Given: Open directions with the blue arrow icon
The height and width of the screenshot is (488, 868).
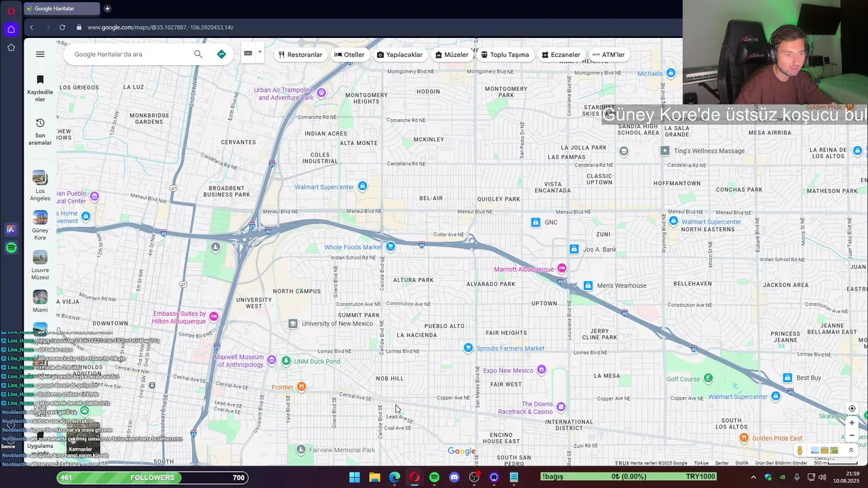Looking at the screenshot, I should click(221, 54).
